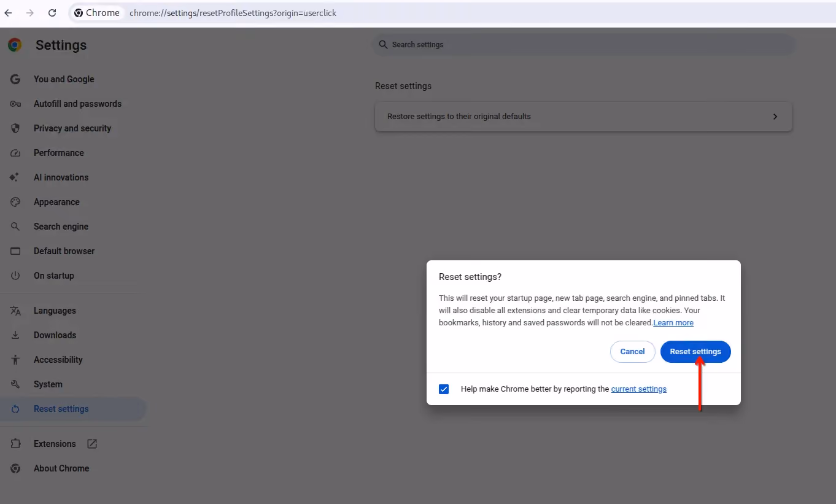This screenshot has width=836, height=504.
Task: Click the AI innovations sparkle icon
Action: pyautogui.click(x=15, y=177)
